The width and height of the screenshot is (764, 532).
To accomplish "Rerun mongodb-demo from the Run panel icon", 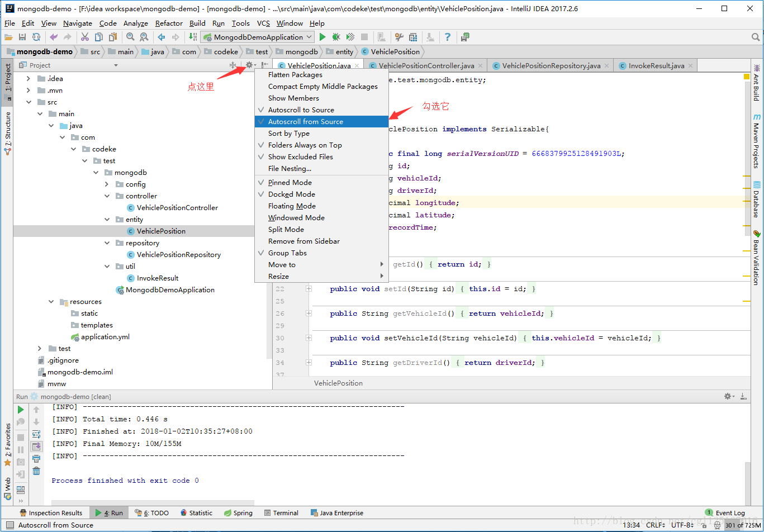I will click(x=21, y=409).
